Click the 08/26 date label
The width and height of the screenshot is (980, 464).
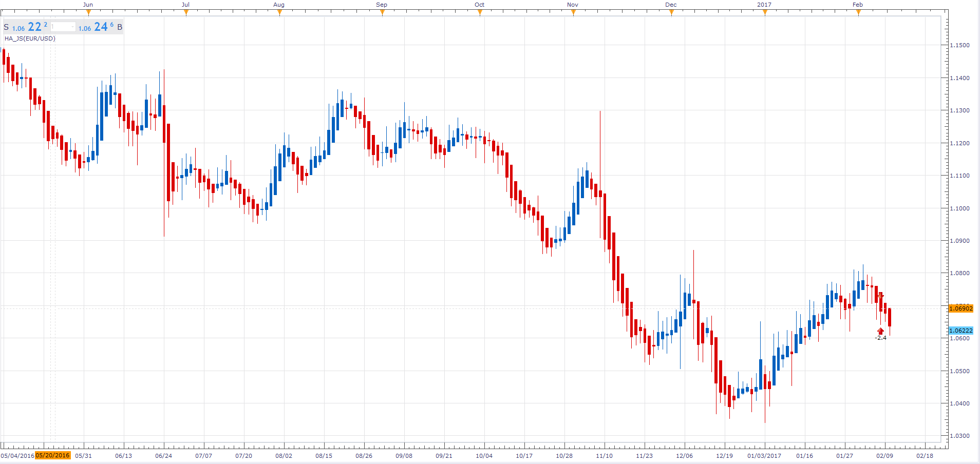pos(364,456)
